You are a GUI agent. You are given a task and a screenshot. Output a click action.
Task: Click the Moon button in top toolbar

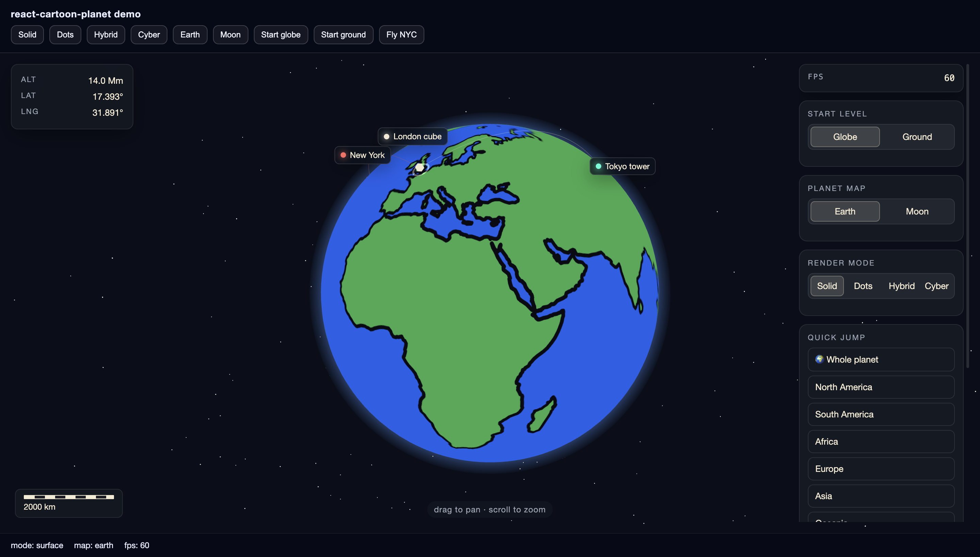pos(230,35)
